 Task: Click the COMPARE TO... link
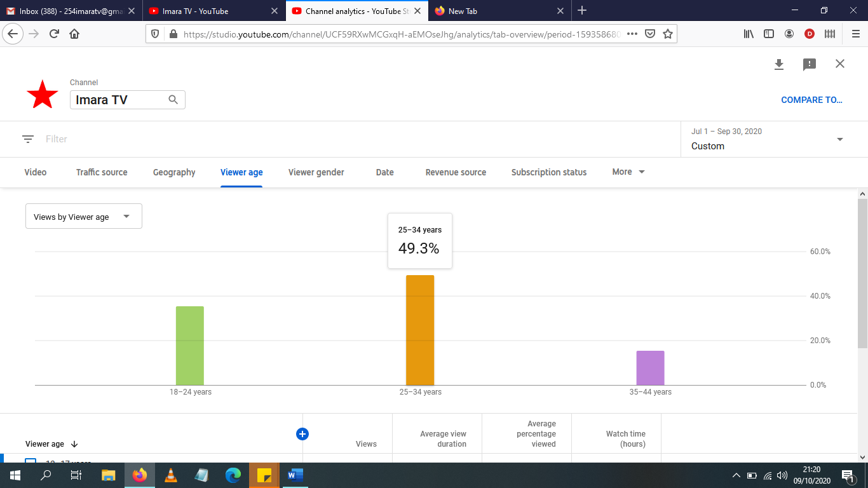pyautogui.click(x=811, y=100)
